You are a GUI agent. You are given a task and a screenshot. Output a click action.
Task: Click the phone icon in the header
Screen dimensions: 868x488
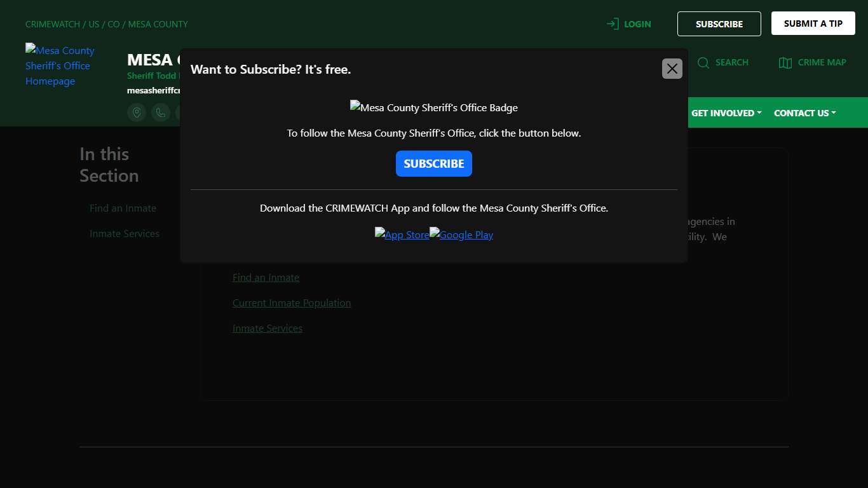[x=161, y=112]
